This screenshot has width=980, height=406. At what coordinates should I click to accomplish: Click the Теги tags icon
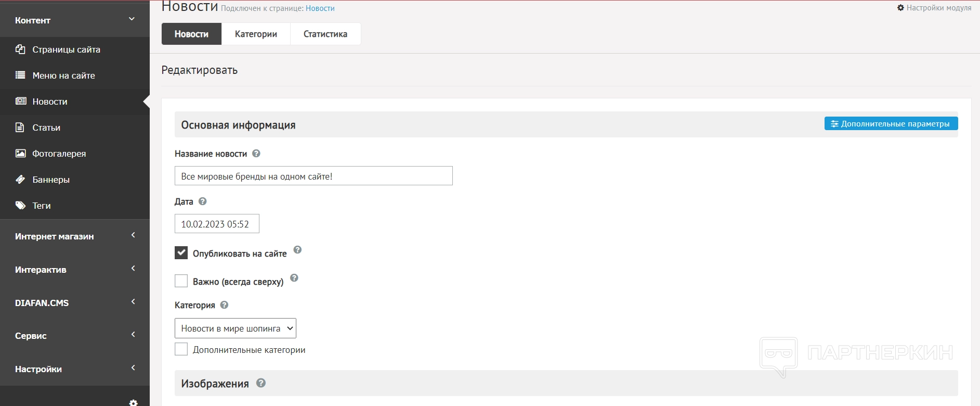pos(20,206)
